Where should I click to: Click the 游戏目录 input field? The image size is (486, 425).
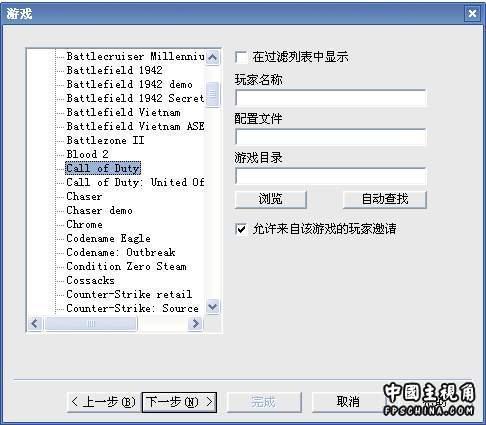click(331, 176)
